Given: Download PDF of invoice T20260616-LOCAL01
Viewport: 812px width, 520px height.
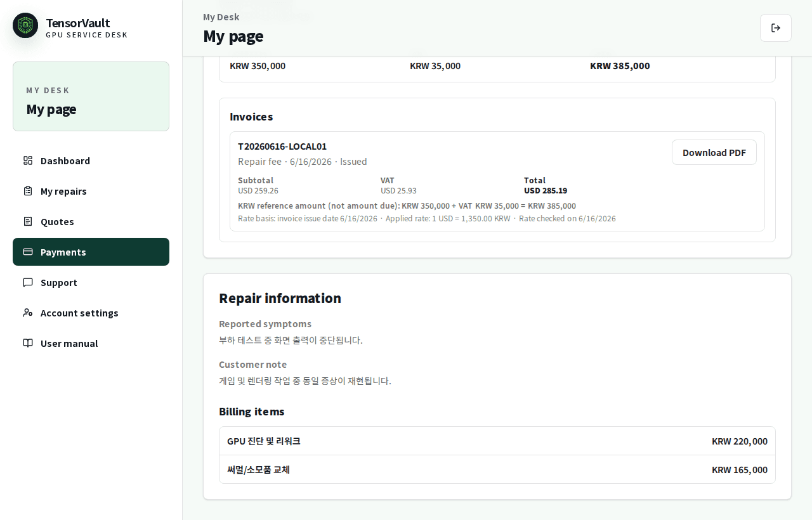Looking at the screenshot, I should (714, 152).
